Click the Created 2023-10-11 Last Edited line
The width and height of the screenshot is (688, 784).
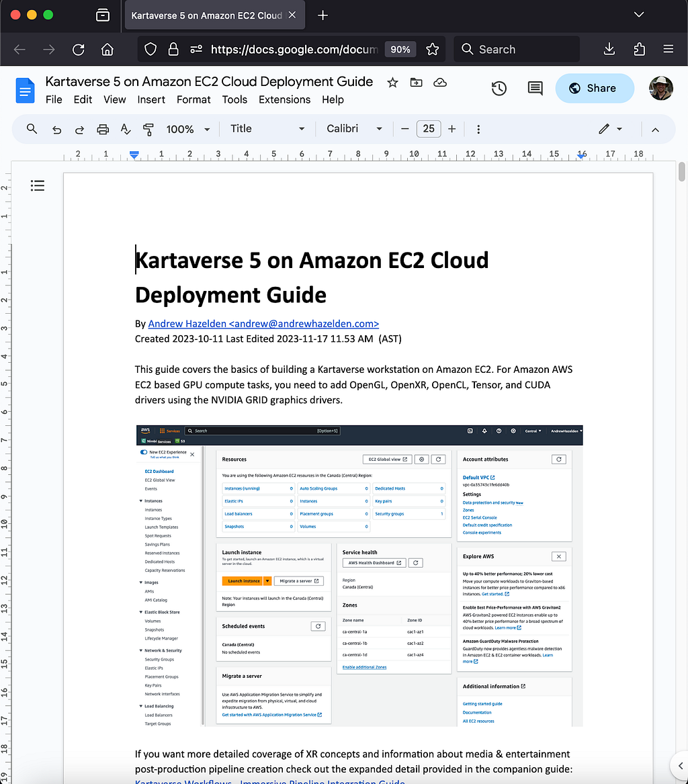click(x=268, y=339)
